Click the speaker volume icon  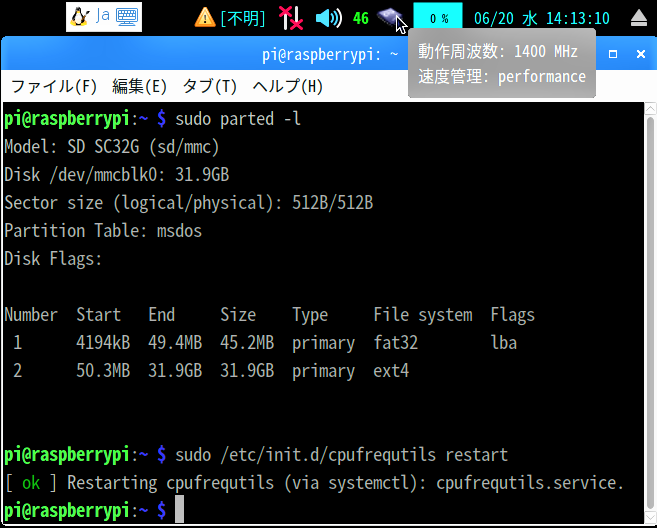click(328, 18)
